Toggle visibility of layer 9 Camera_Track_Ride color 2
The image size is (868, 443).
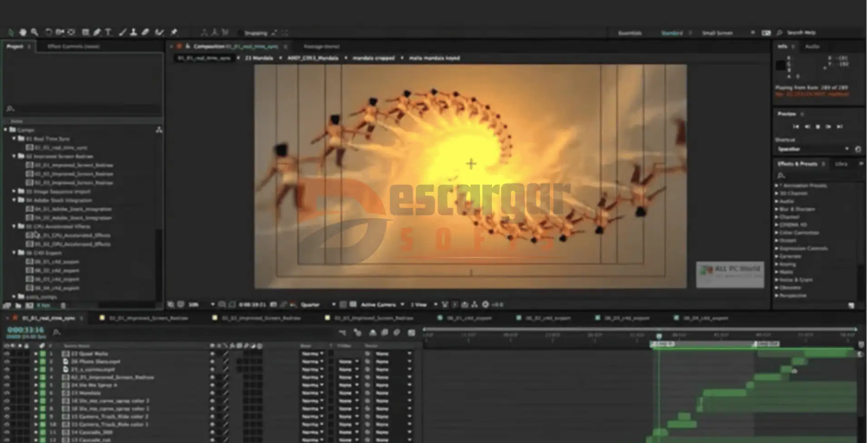(6, 417)
